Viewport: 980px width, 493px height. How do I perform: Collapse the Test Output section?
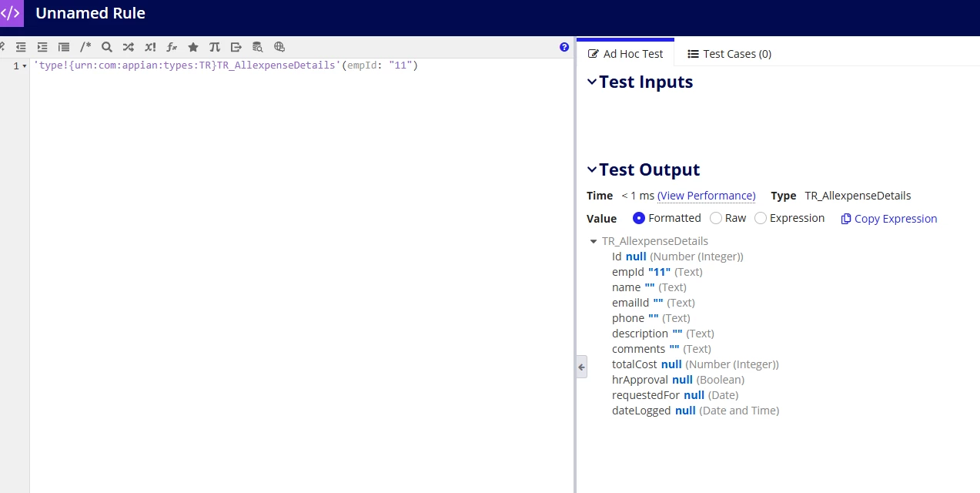pos(592,169)
